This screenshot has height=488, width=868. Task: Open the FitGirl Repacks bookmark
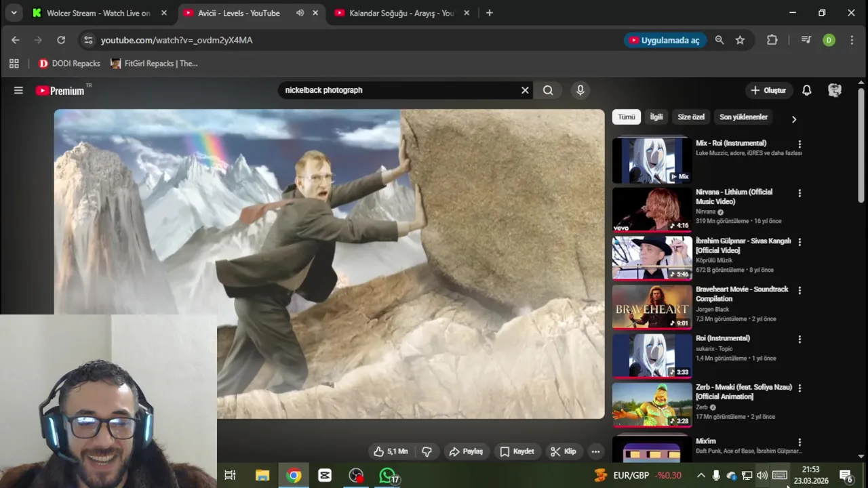(154, 64)
